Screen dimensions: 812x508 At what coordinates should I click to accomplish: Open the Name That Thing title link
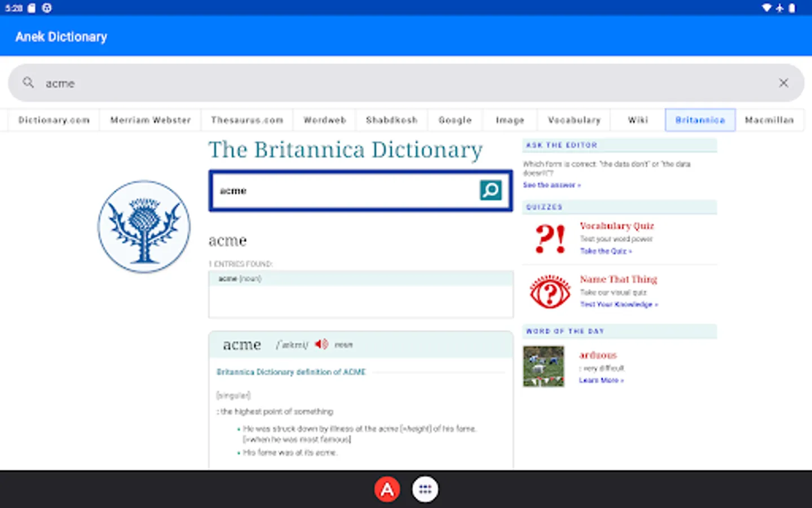pyautogui.click(x=619, y=279)
